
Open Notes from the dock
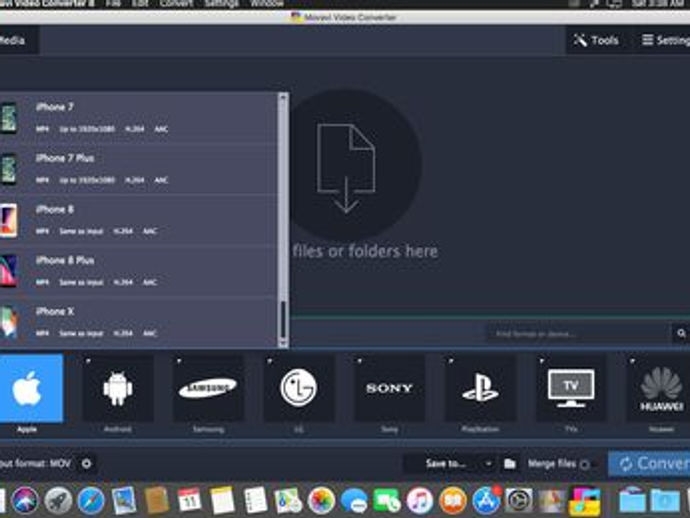(222, 500)
